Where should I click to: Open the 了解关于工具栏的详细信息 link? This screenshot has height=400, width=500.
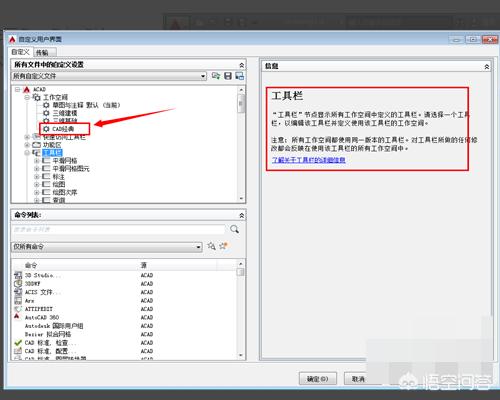(309, 160)
